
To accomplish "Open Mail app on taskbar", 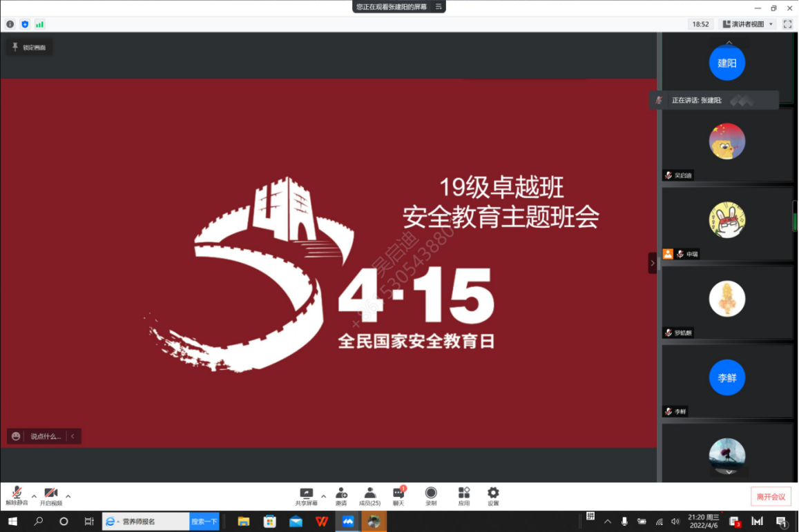I will pyautogui.click(x=296, y=522).
